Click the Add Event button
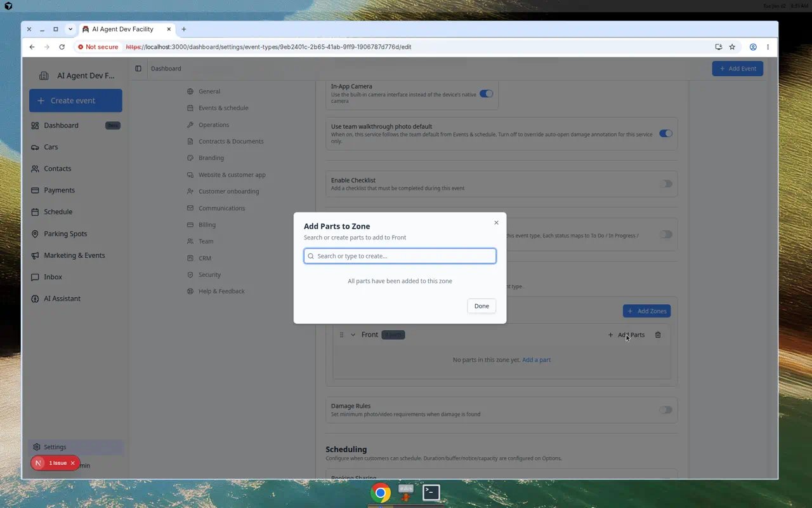This screenshot has width=812, height=508. click(737, 69)
